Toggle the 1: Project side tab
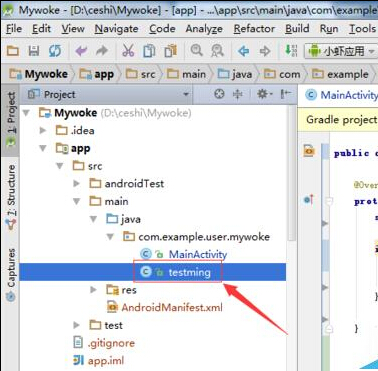Image resolution: width=378 pixels, height=371 pixels. (11, 119)
